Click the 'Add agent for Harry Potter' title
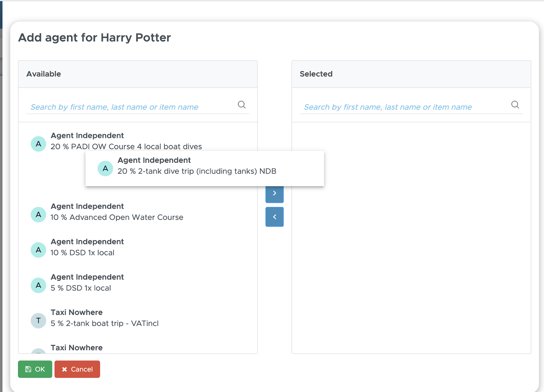Viewport: 544px width, 392px height. tap(95, 37)
